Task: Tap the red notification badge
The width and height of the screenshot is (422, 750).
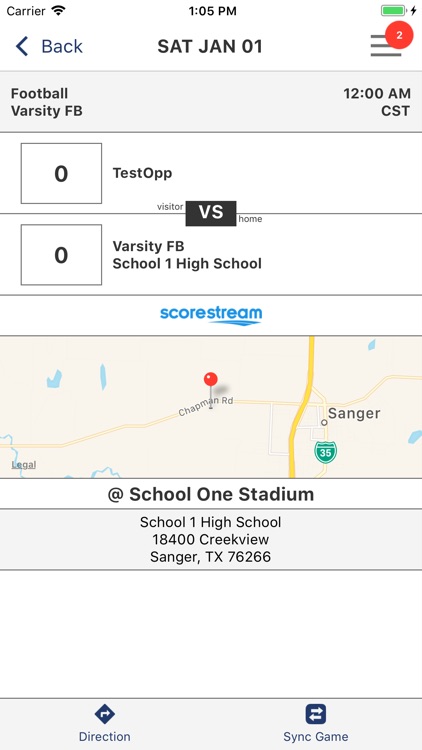Action: point(399,35)
